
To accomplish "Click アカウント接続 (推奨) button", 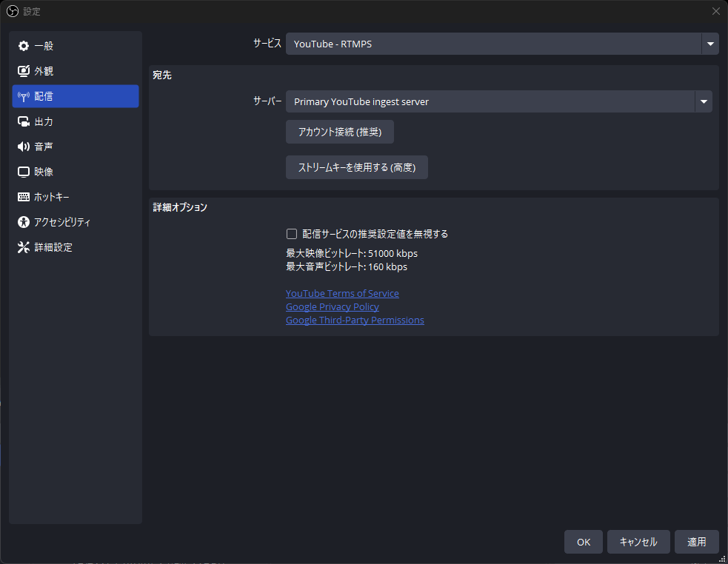I will [x=340, y=132].
